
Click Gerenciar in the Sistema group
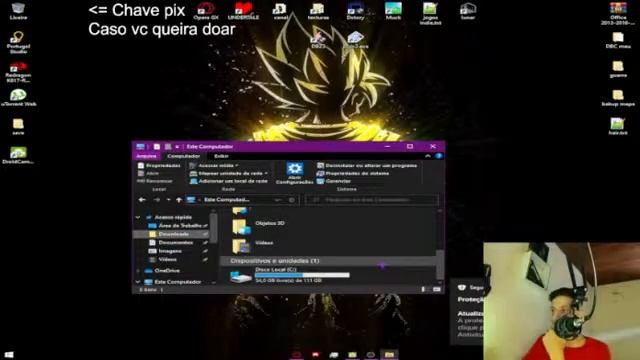(334, 181)
